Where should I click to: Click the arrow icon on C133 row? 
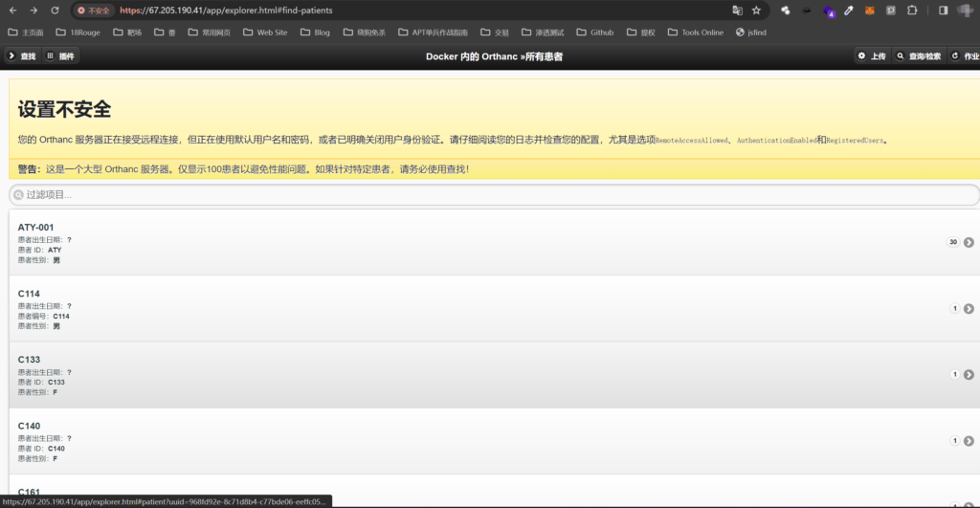pyautogui.click(x=969, y=375)
